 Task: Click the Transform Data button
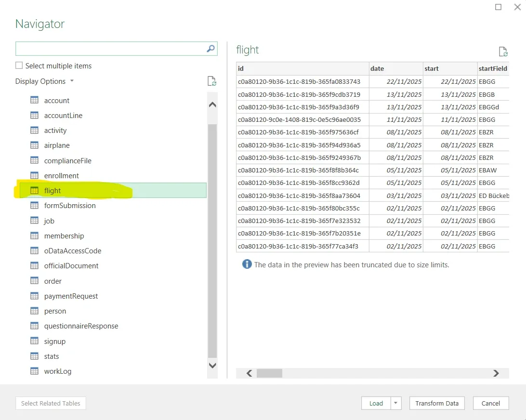[437, 403]
